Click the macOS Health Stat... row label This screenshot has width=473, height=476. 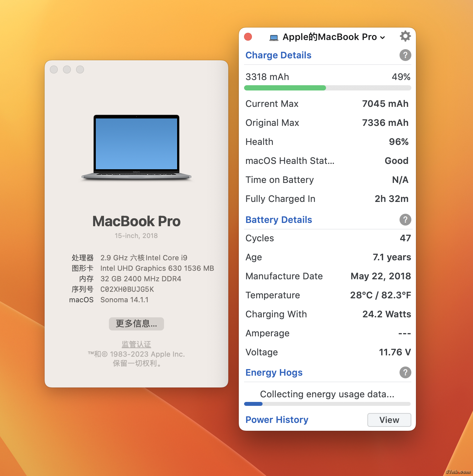(290, 161)
